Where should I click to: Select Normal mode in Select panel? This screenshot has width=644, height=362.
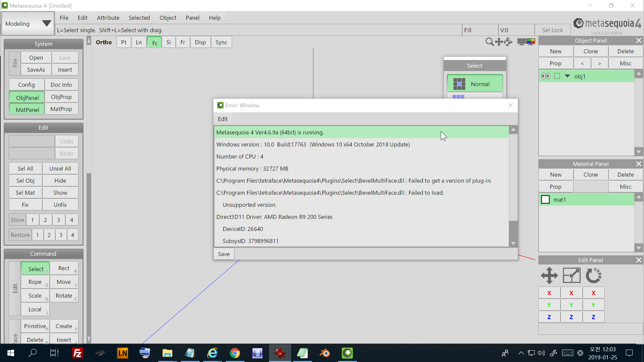click(x=475, y=83)
